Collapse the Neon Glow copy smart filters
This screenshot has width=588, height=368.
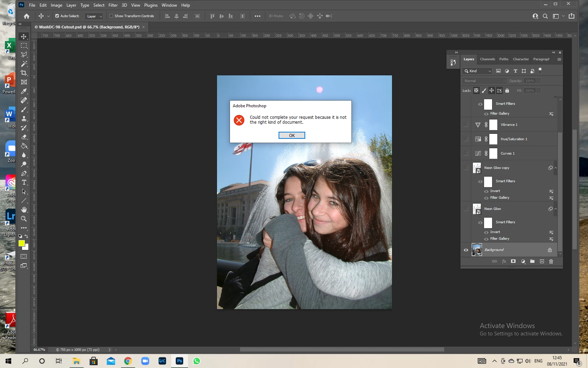(x=555, y=168)
